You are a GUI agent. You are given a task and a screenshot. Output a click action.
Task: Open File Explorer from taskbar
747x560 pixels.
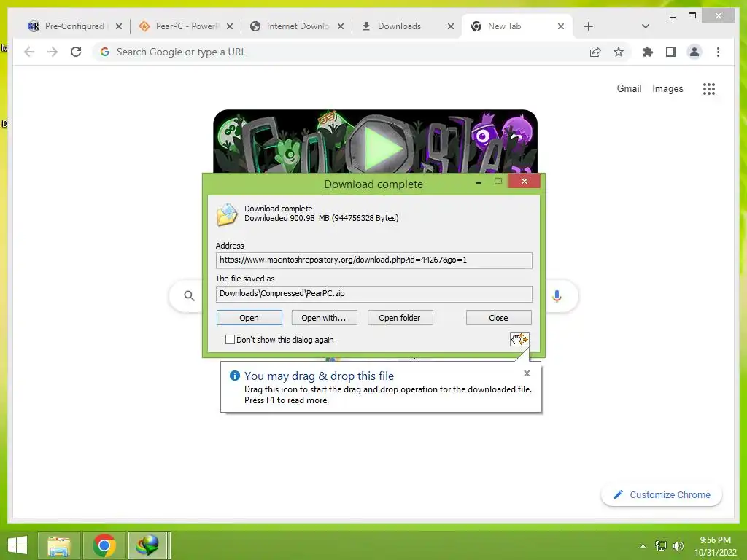tap(58, 545)
